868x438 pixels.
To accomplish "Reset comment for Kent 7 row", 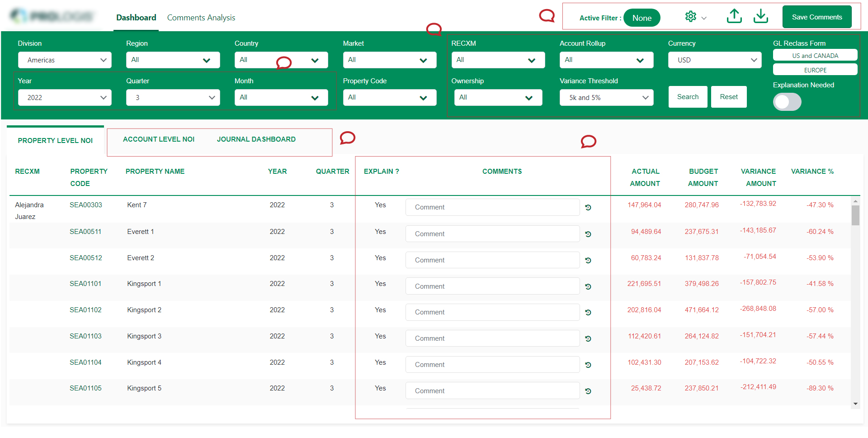I will click(x=588, y=208).
